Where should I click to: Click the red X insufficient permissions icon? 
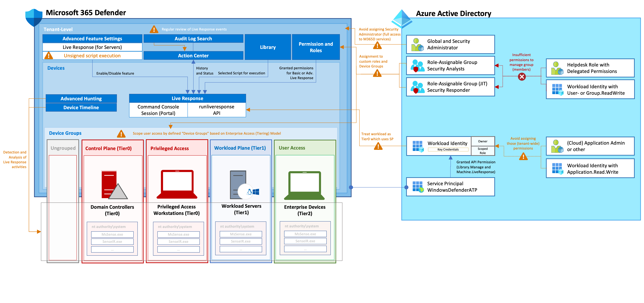pyautogui.click(x=522, y=77)
